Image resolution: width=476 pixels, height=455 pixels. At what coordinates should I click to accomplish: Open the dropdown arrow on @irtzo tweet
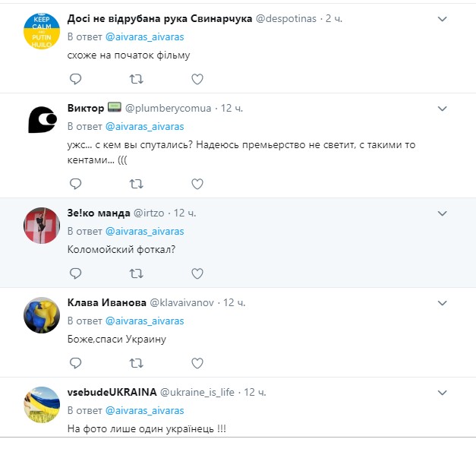[x=442, y=213]
